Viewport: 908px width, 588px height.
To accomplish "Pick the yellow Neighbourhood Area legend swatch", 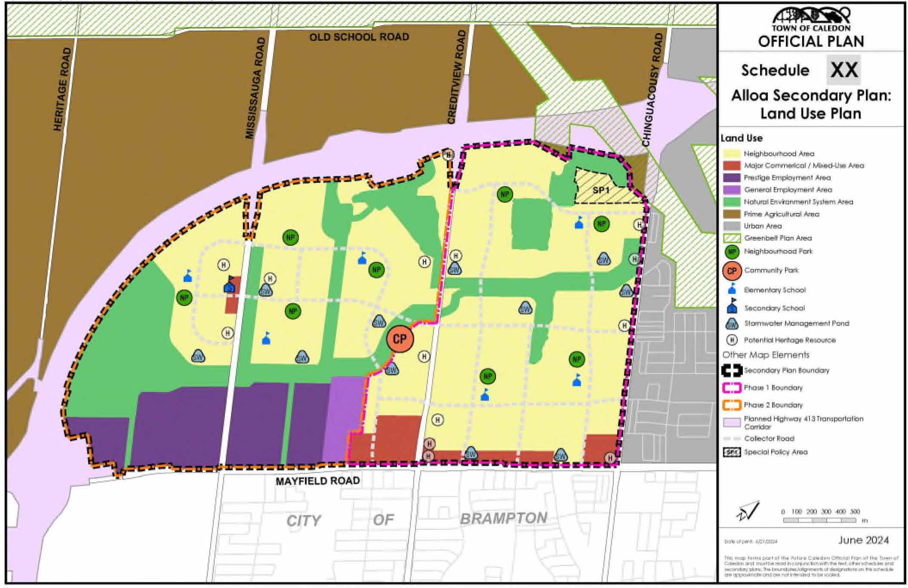I will click(731, 154).
